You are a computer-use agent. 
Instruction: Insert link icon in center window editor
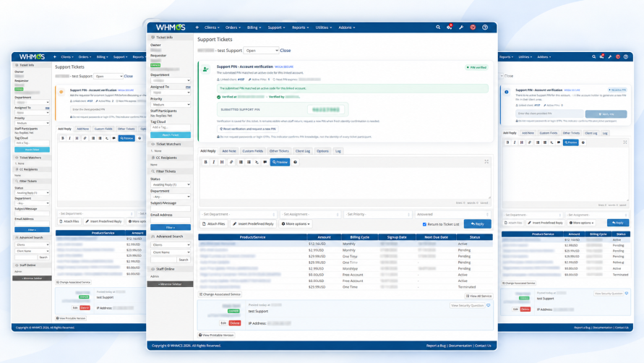point(231,162)
